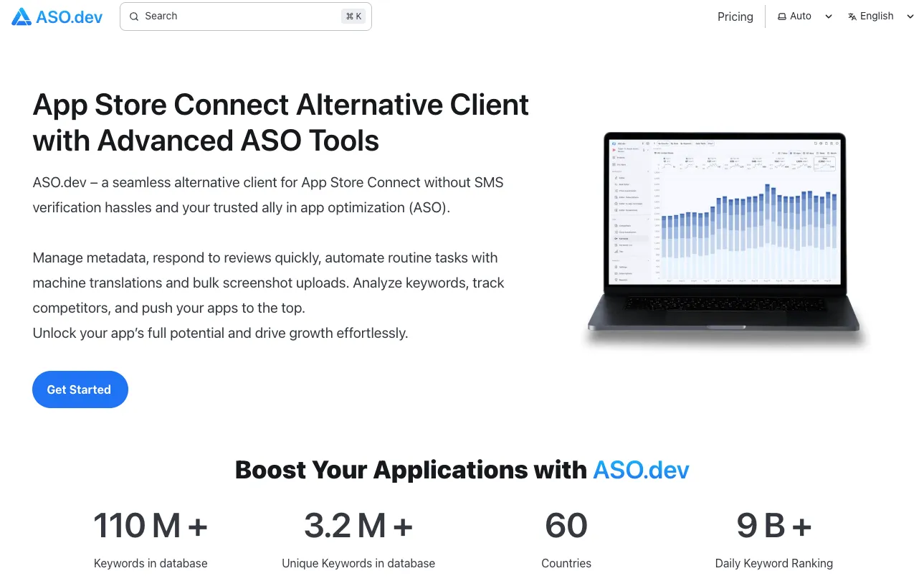
Task: Click the ⌘ K shortcut badge
Action: pyautogui.click(x=353, y=16)
